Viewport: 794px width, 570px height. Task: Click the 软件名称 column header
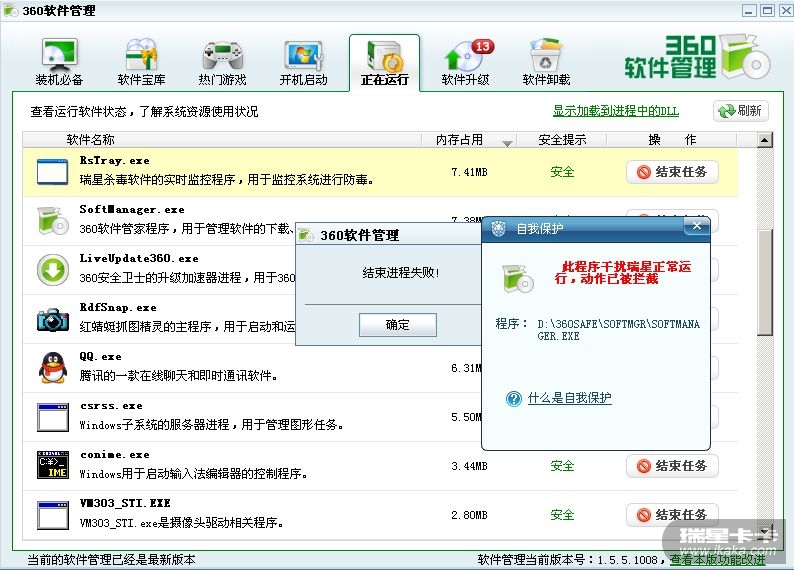[x=91, y=140]
